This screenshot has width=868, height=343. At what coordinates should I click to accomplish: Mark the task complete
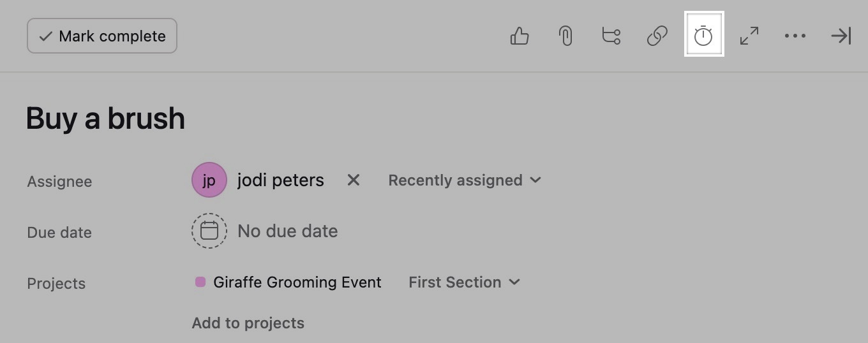(x=102, y=36)
